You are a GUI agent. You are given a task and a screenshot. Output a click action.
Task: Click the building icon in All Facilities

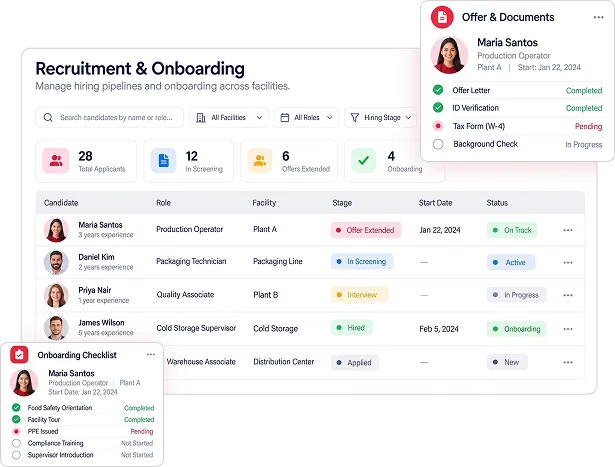click(201, 118)
